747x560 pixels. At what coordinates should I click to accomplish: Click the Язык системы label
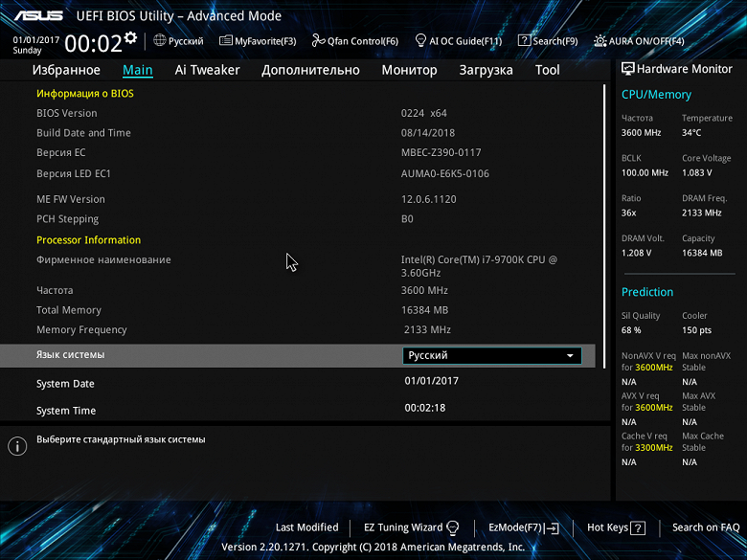[x=71, y=355]
